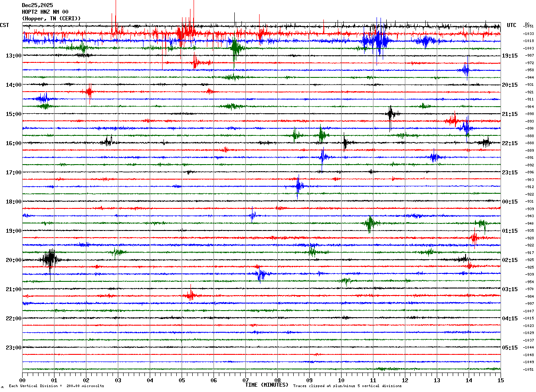Click the date label Dec25,2025
The image size is (536, 392).
(x=37, y=5)
